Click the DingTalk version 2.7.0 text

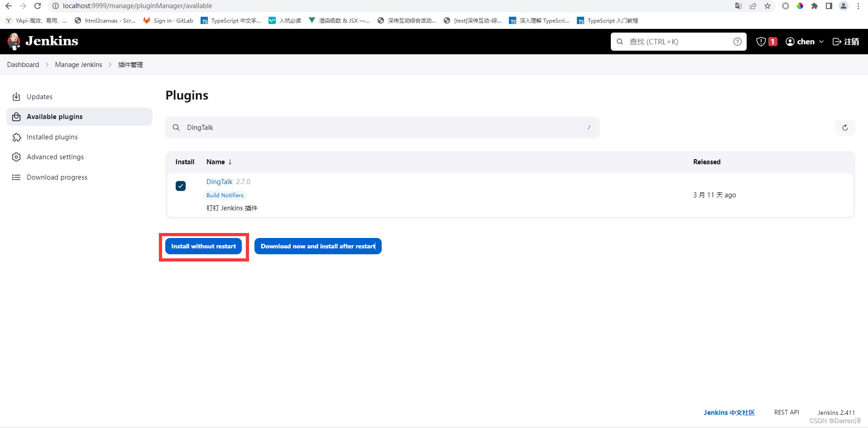click(x=243, y=182)
